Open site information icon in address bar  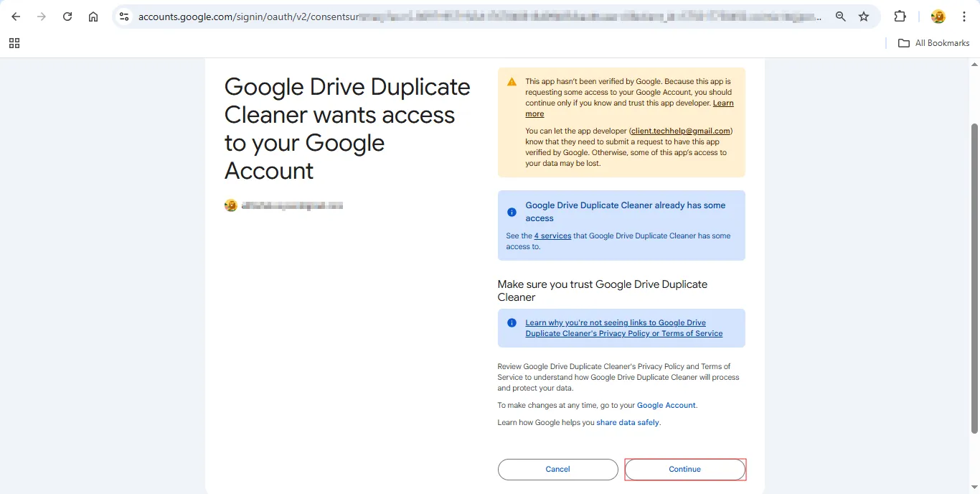point(124,17)
